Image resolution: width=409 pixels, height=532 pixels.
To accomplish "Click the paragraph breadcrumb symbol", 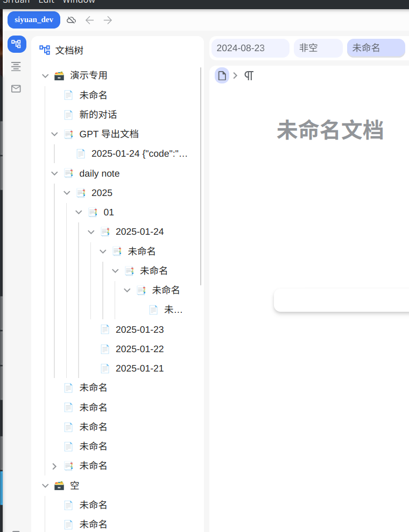I will [249, 76].
